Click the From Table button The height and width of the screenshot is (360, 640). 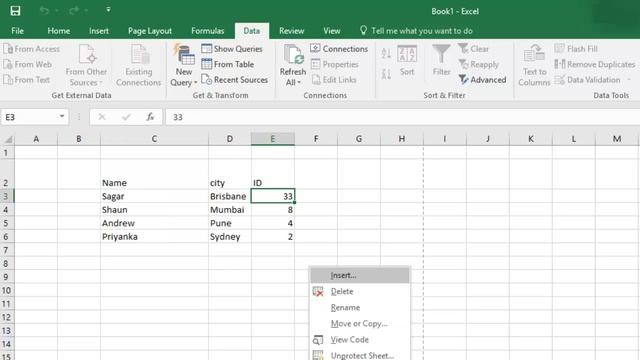pyautogui.click(x=228, y=64)
